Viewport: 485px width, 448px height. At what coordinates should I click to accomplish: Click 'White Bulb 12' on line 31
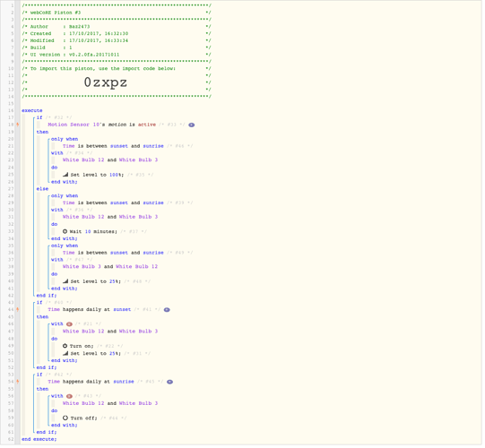point(84,218)
